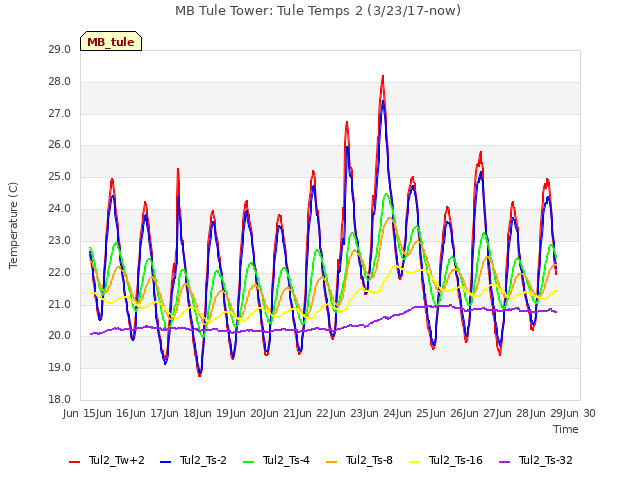Click the 28.0 y-axis tick label

point(60,82)
